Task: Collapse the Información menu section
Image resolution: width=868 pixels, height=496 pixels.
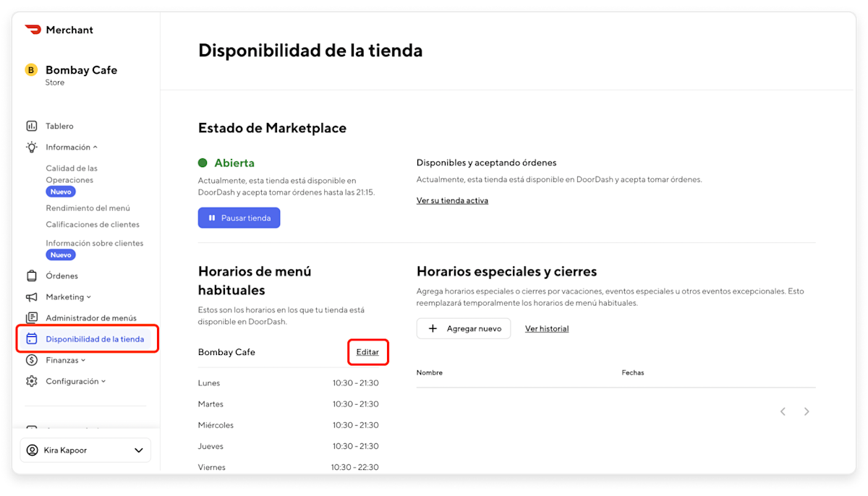Action: click(x=95, y=147)
